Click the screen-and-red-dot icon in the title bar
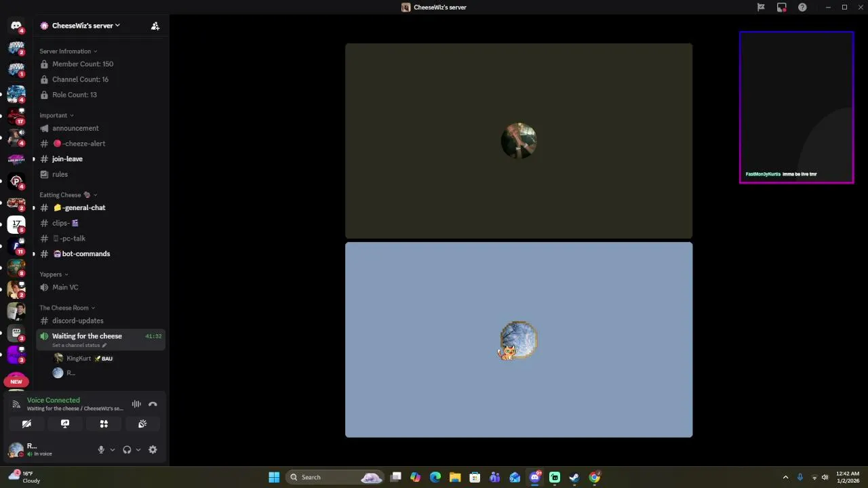 click(x=782, y=7)
